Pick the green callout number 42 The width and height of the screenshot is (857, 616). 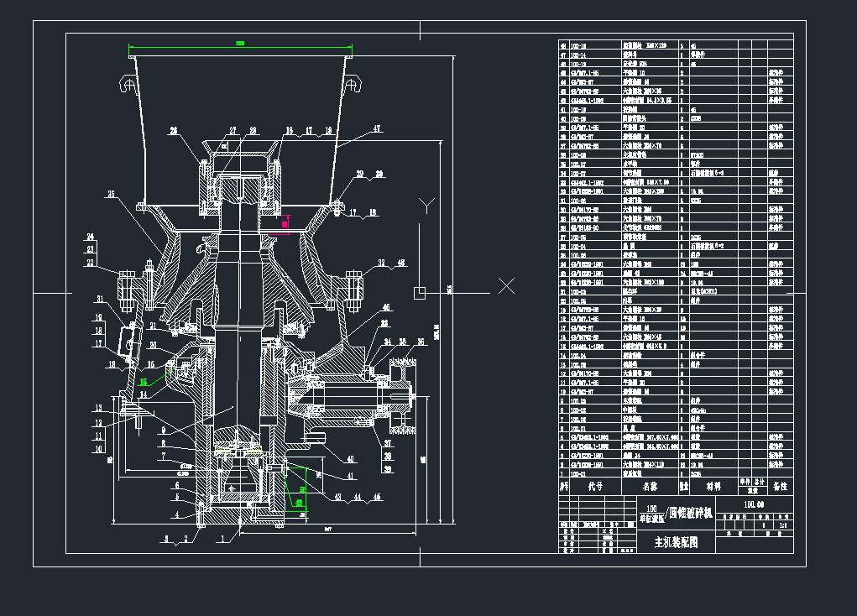coord(300,504)
